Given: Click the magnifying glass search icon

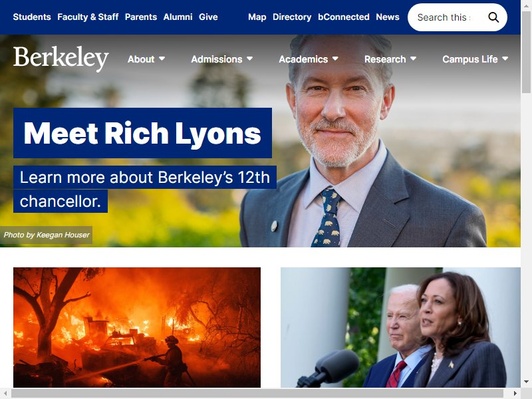Looking at the screenshot, I should coord(493,17).
